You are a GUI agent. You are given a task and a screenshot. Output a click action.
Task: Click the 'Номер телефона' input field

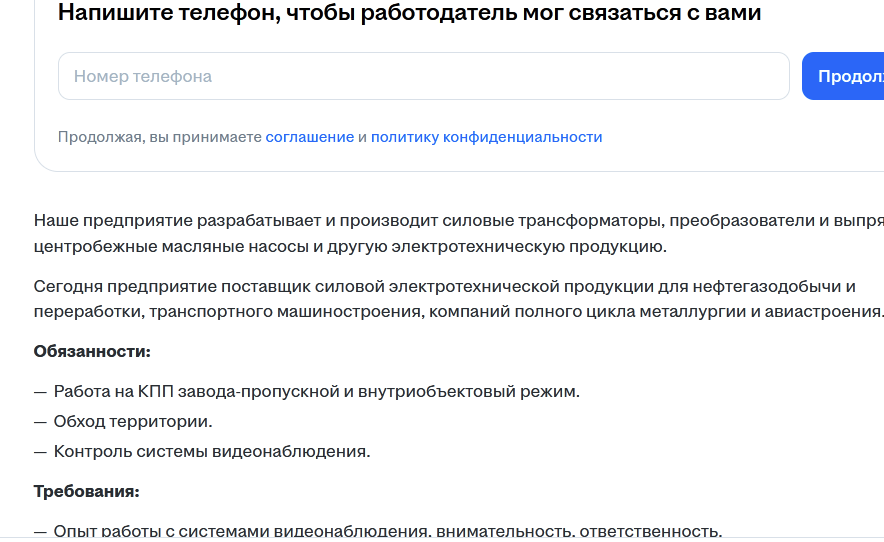[423, 76]
